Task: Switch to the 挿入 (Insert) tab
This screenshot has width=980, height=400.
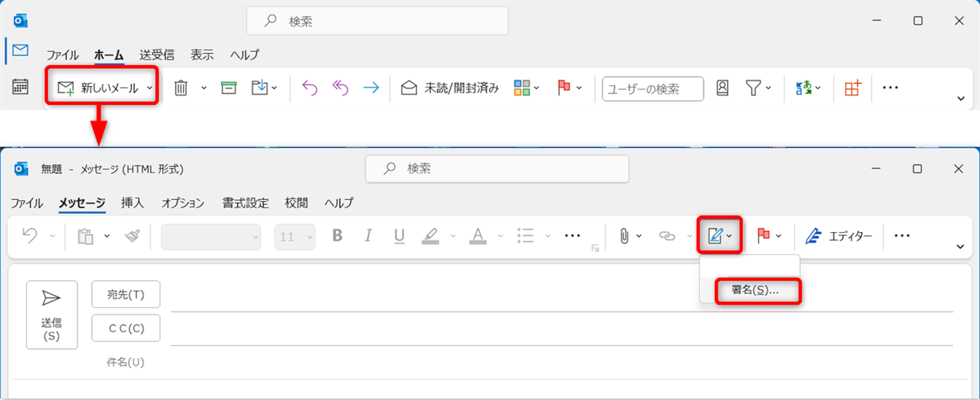Action: [x=132, y=203]
